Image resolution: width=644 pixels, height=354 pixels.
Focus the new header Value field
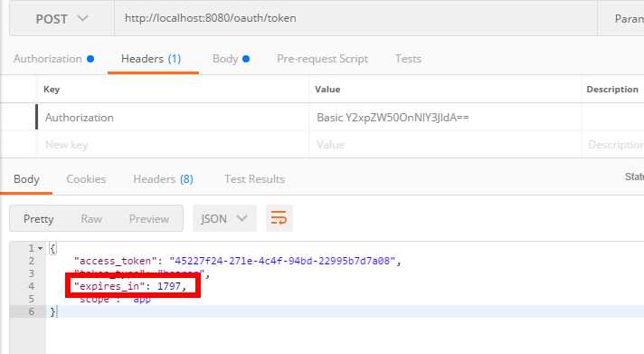(445, 145)
